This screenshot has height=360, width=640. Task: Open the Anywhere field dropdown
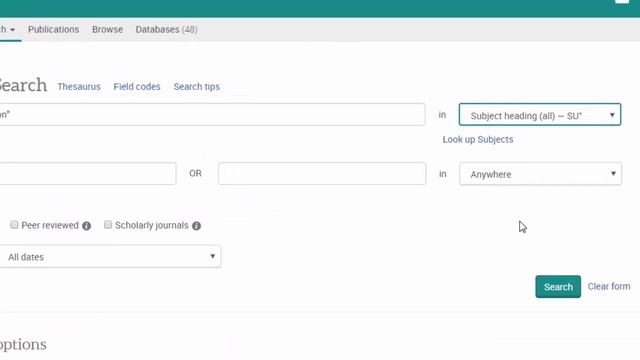(540, 174)
